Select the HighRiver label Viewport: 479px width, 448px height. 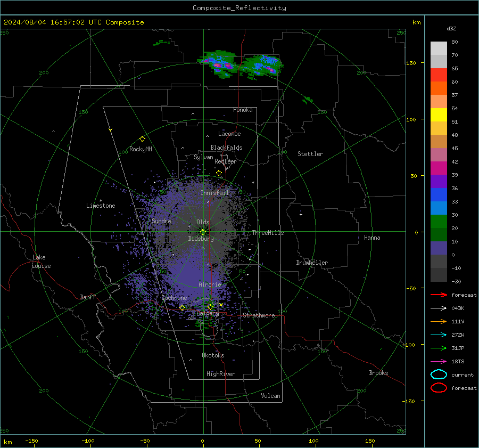pos(221,374)
